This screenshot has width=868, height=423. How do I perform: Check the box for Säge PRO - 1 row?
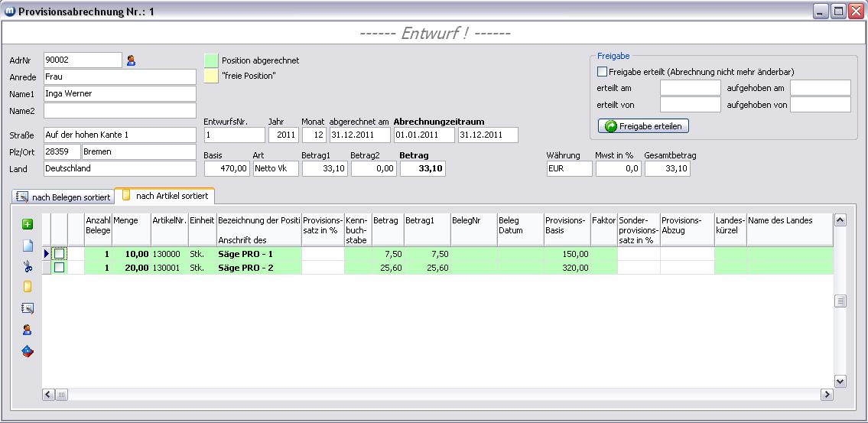point(60,254)
